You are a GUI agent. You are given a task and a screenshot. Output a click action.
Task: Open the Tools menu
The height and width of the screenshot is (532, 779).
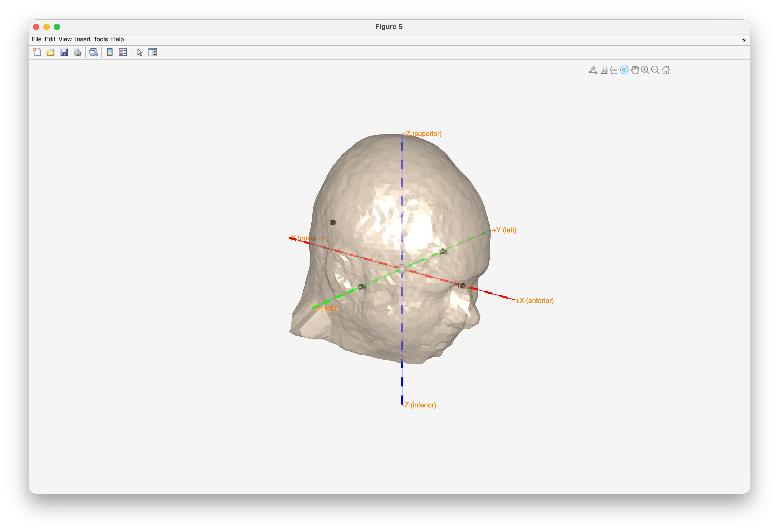tap(101, 39)
